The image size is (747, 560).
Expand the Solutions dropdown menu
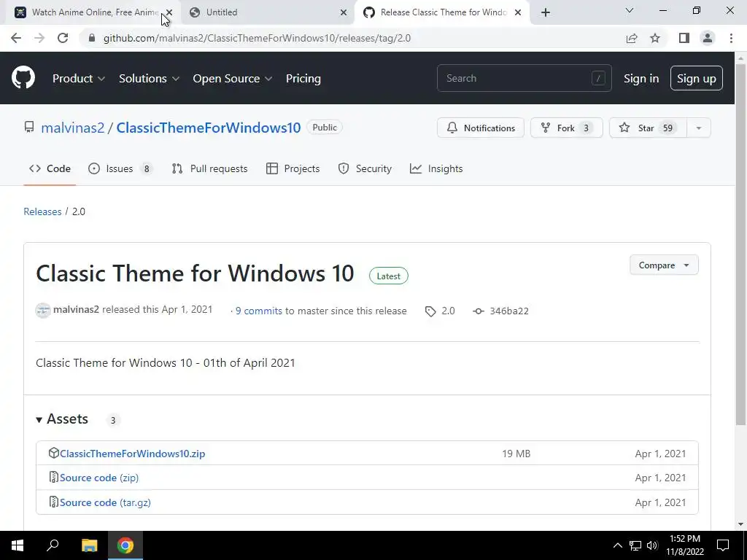tap(149, 79)
